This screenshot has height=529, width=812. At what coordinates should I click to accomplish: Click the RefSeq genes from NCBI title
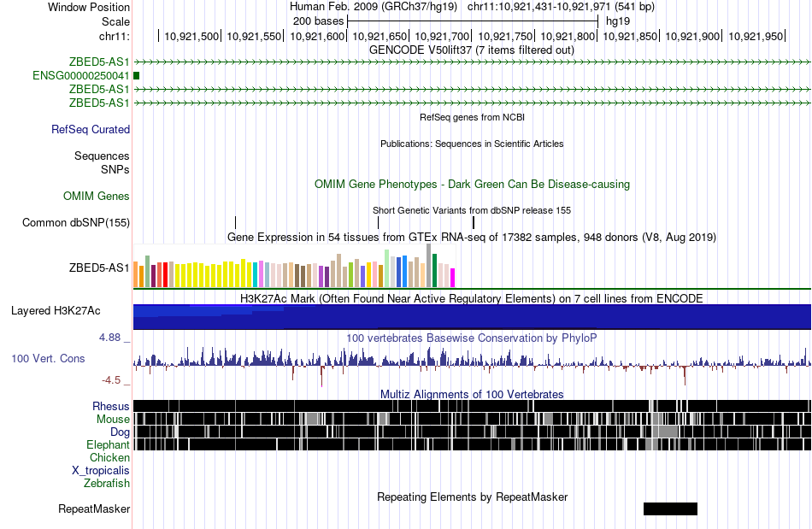473,117
